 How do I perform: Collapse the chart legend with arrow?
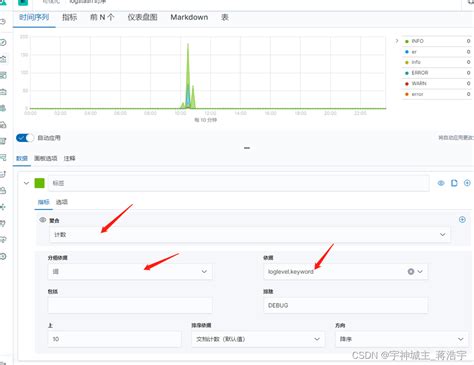pyautogui.click(x=397, y=41)
